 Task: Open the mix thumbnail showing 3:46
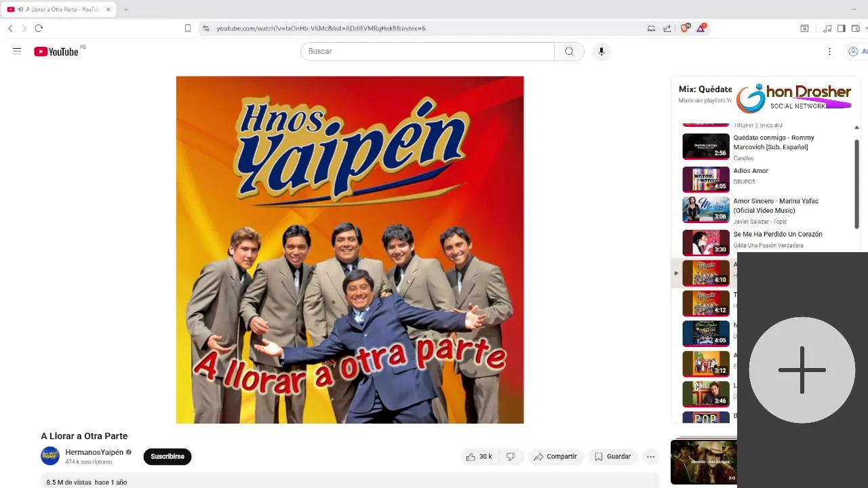coord(706,394)
